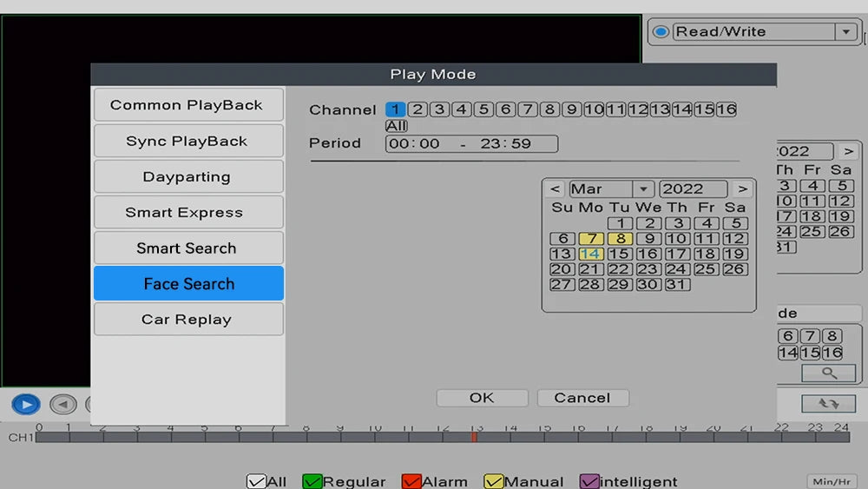This screenshot has width=868, height=489.
Task: Toggle channel 10 in Channel row
Action: point(594,109)
